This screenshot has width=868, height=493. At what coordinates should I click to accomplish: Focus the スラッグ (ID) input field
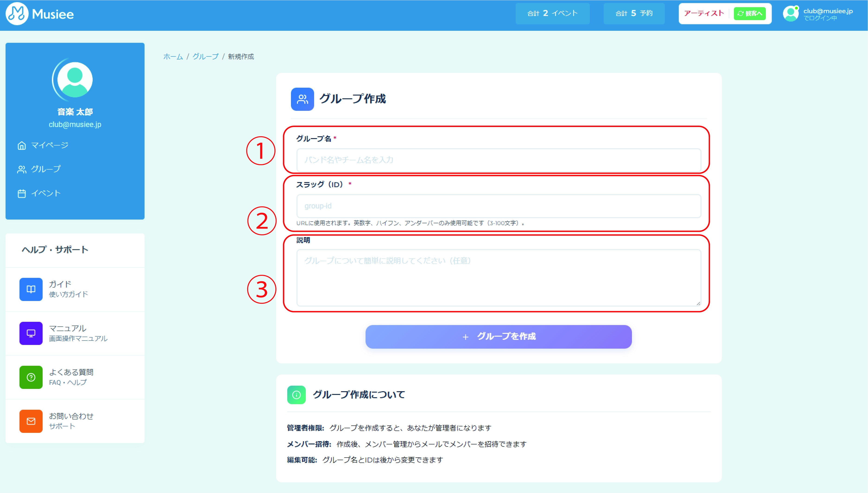[x=499, y=206]
